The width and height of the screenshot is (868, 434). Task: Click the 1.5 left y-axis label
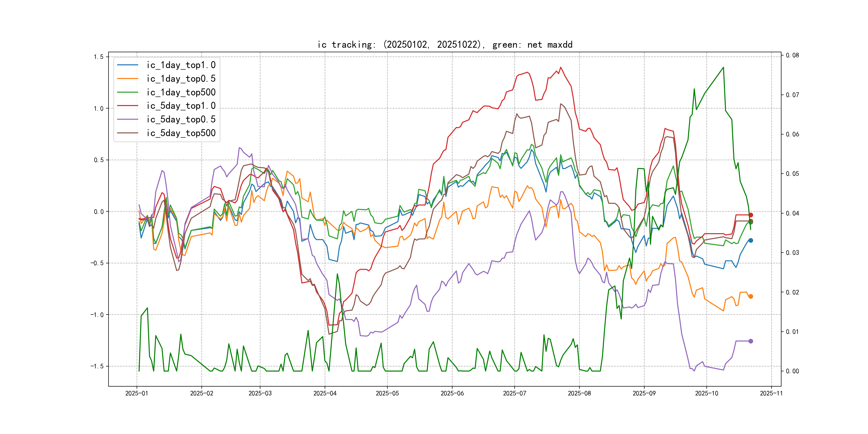pyautogui.click(x=98, y=57)
